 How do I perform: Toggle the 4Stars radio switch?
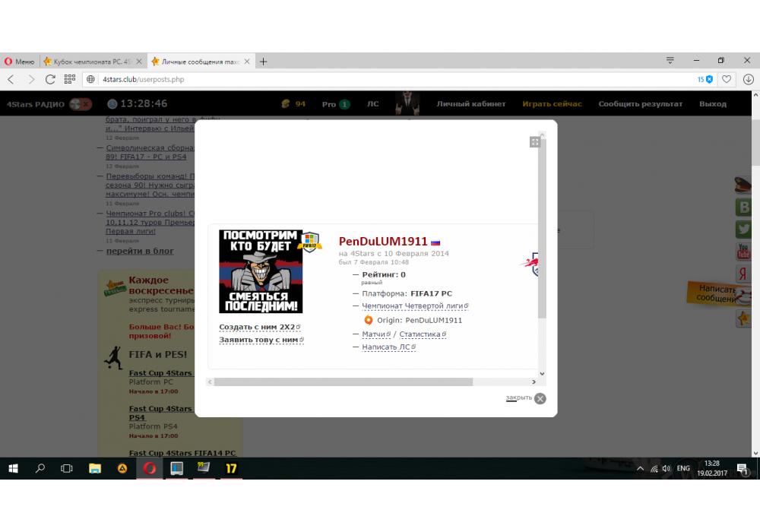click(80, 104)
